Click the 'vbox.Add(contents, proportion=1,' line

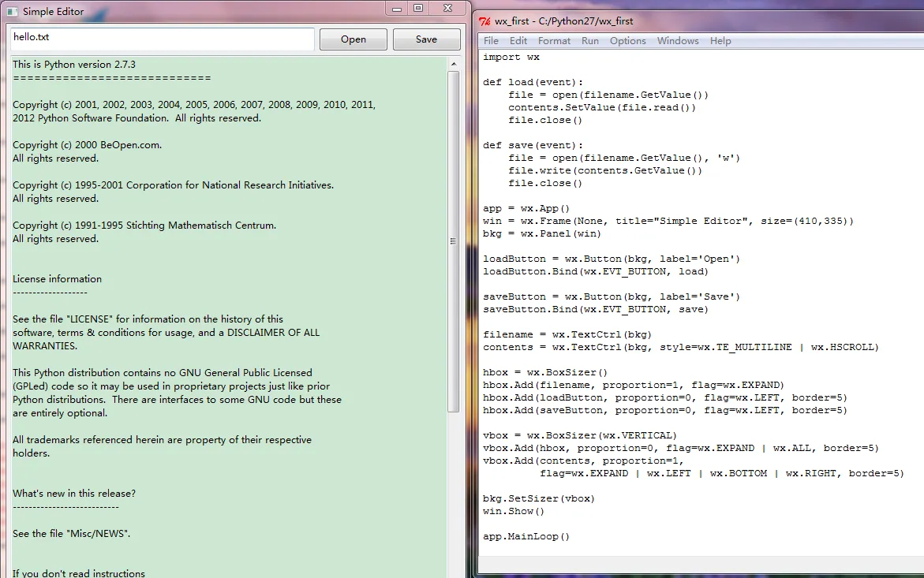coord(583,461)
